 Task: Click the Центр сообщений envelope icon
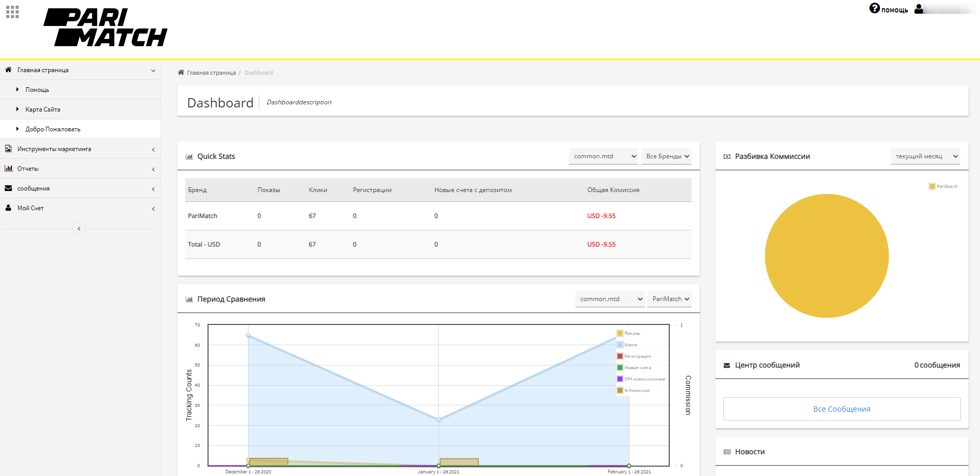point(727,365)
